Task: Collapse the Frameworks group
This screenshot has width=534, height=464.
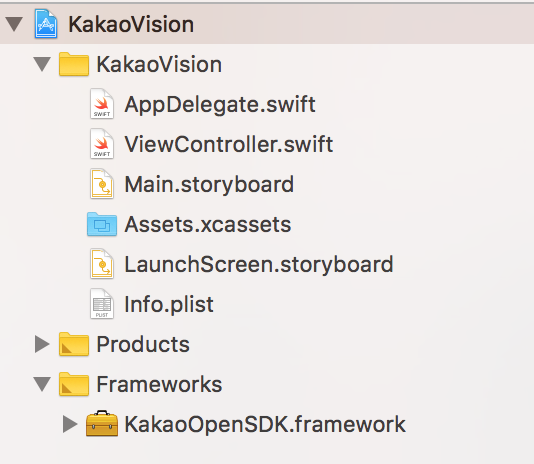Action: pyautogui.click(x=42, y=384)
